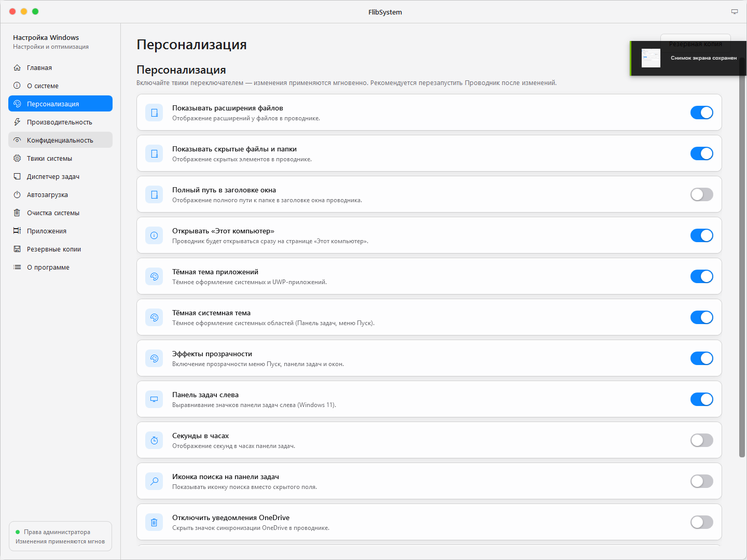Screen dimensions: 747x560
Task: Enable Полный путь в заголовке окна
Action: (702, 194)
